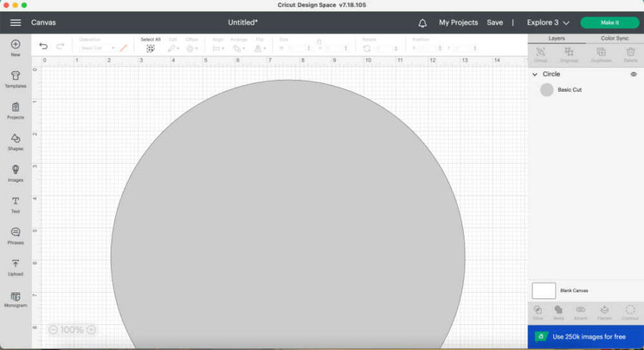Collapse the Circle layer group

tap(535, 74)
